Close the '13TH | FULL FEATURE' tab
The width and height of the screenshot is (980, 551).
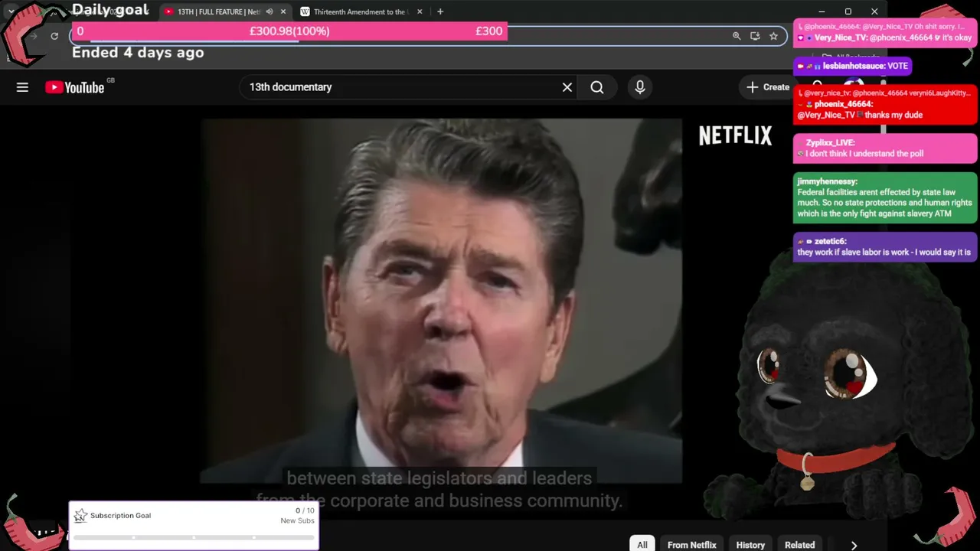[283, 11]
